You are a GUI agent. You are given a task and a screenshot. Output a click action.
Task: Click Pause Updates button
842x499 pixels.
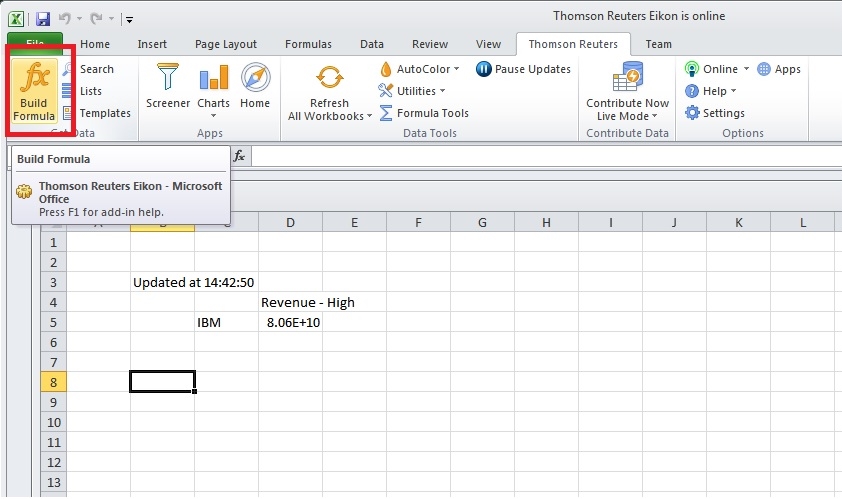523,69
